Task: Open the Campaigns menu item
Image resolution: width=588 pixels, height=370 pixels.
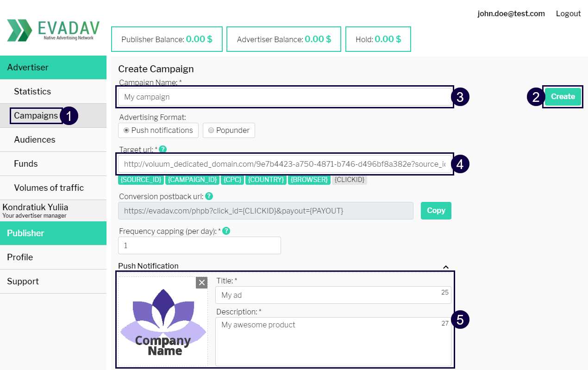Action: pyautogui.click(x=36, y=115)
